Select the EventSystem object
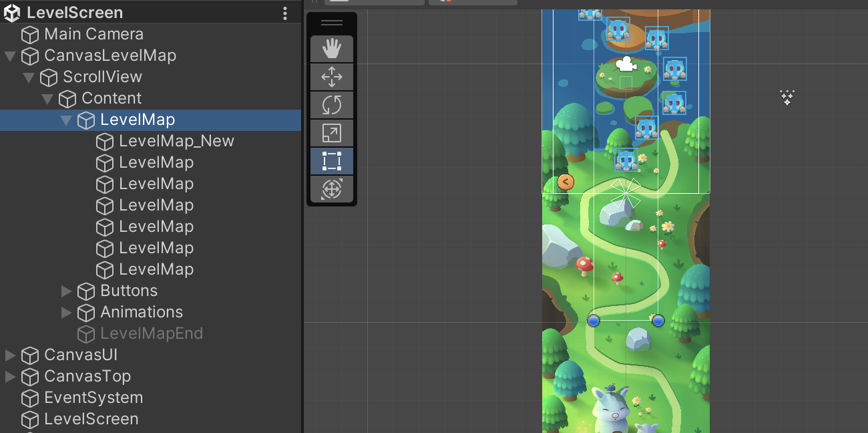 coord(93,398)
